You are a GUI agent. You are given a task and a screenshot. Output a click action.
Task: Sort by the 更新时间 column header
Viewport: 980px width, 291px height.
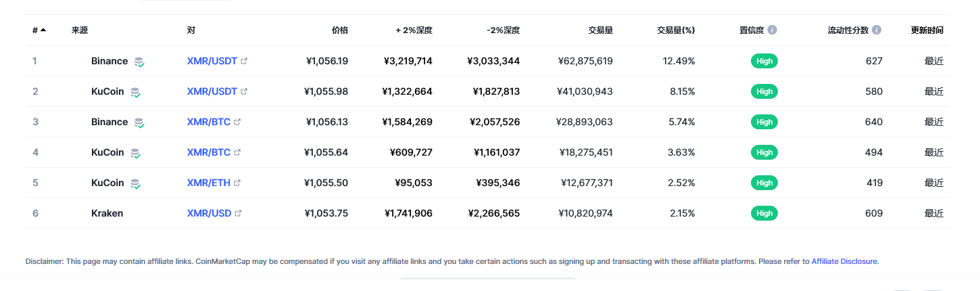tap(927, 30)
